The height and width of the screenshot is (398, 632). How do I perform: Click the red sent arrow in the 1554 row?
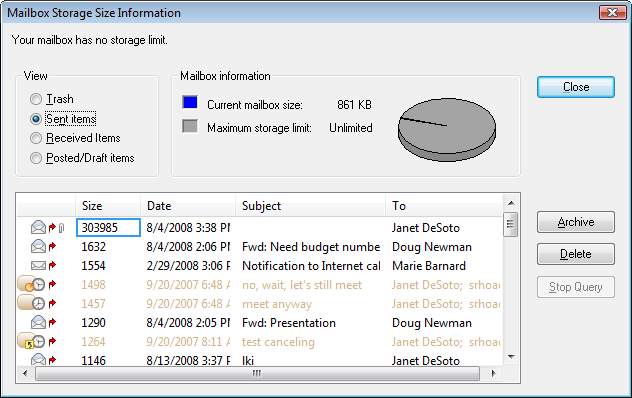click(52, 266)
